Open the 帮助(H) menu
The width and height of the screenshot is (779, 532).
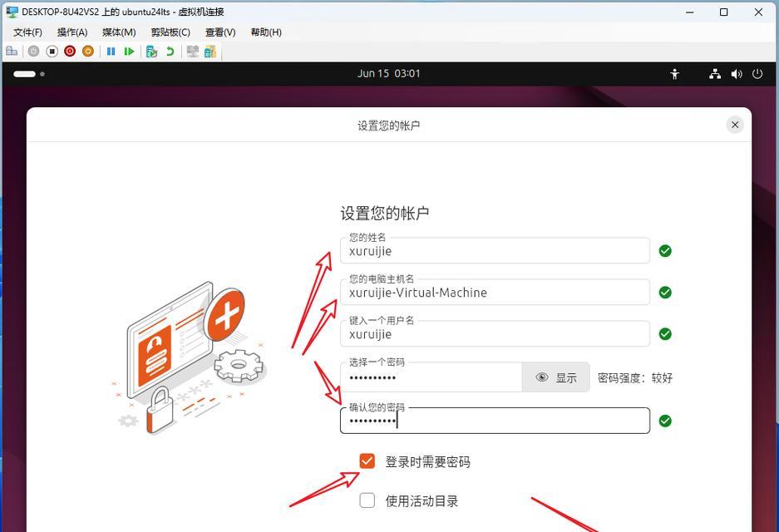pos(266,32)
